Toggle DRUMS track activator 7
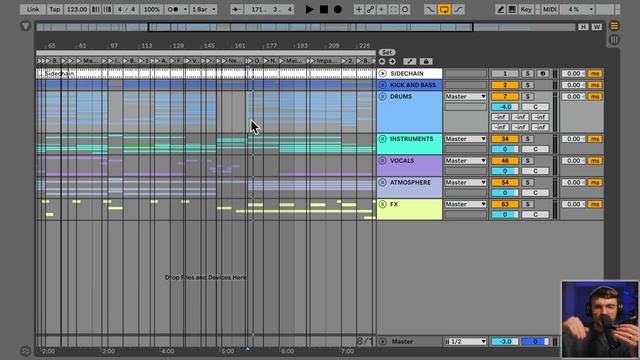 pos(504,97)
